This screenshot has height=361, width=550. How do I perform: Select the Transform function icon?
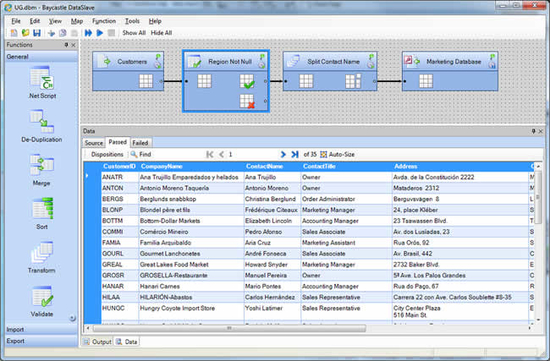click(x=41, y=252)
